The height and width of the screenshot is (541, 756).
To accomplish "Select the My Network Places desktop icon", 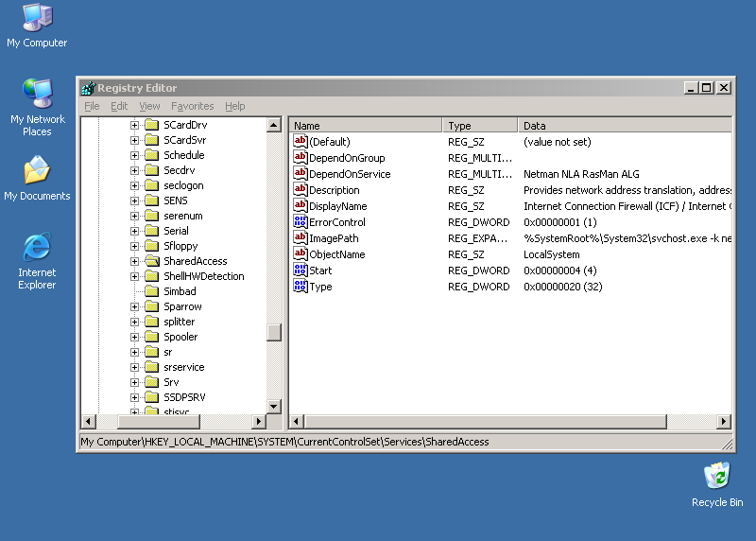I will (37, 107).
